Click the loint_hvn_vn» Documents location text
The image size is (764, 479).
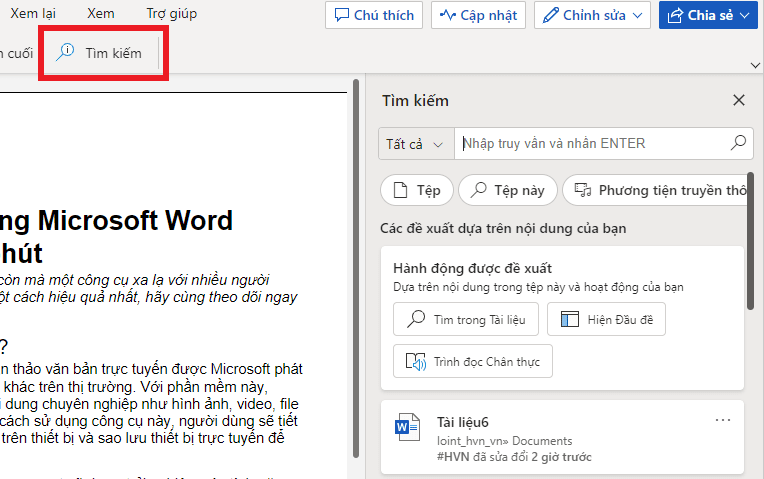pos(504,441)
